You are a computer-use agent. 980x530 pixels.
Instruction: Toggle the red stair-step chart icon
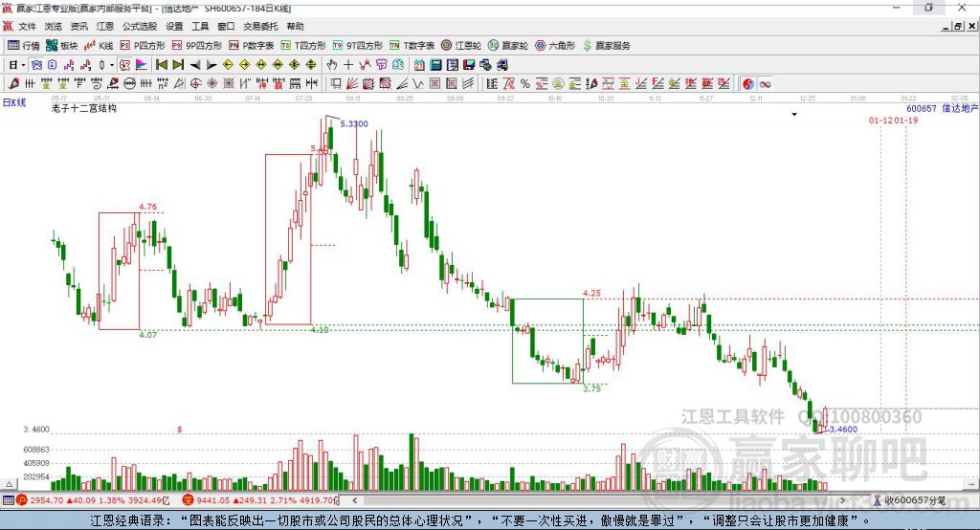[85, 65]
